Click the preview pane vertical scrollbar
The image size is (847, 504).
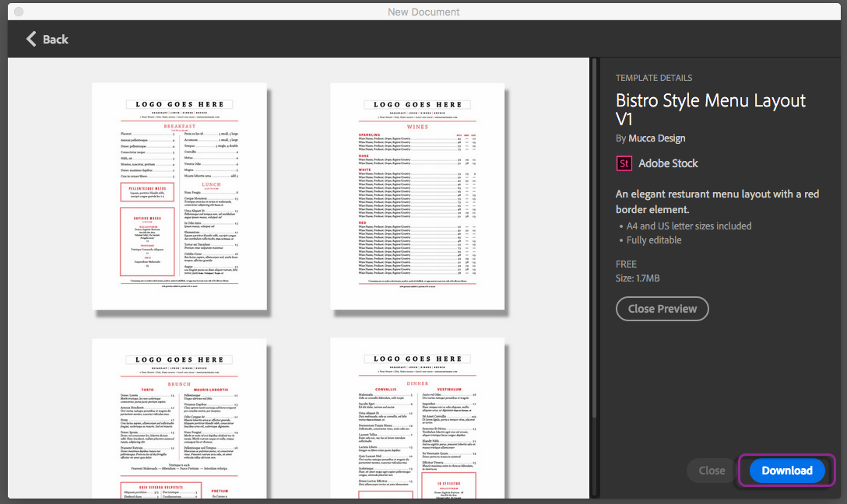pyautogui.click(x=594, y=237)
